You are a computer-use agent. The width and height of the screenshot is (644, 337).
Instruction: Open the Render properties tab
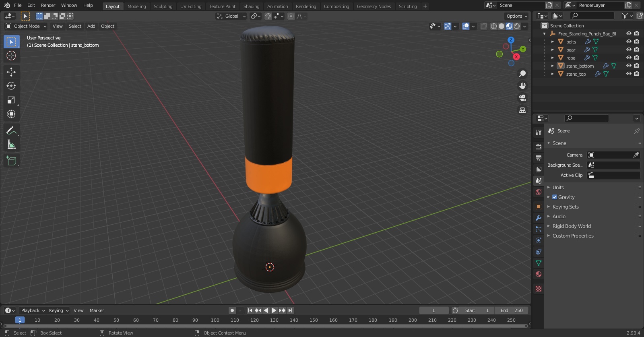click(x=539, y=147)
